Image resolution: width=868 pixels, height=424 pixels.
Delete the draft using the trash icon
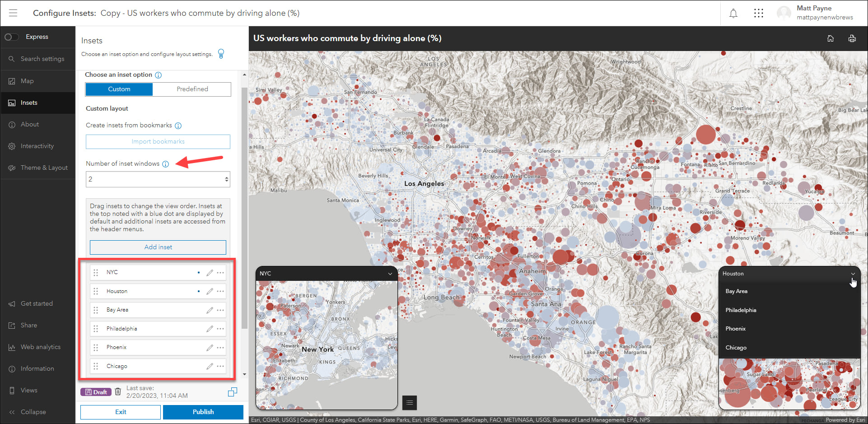pyautogui.click(x=118, y=391)
